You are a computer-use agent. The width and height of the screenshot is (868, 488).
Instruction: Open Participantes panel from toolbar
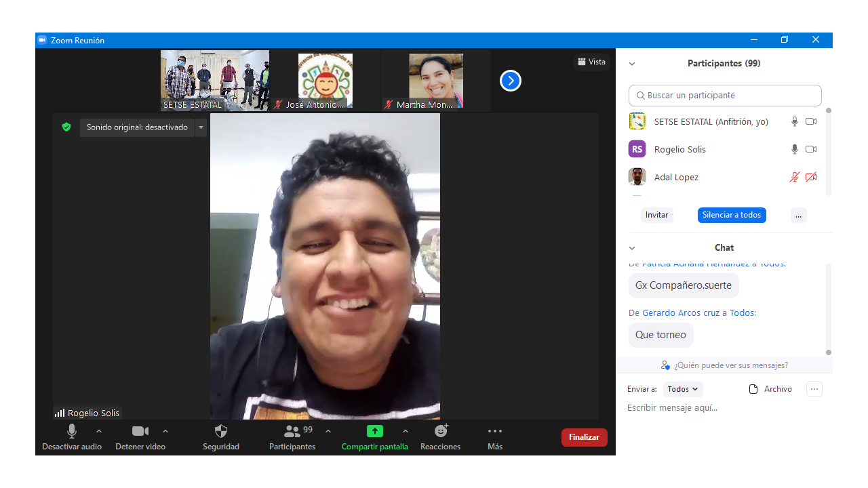(292, 436)
